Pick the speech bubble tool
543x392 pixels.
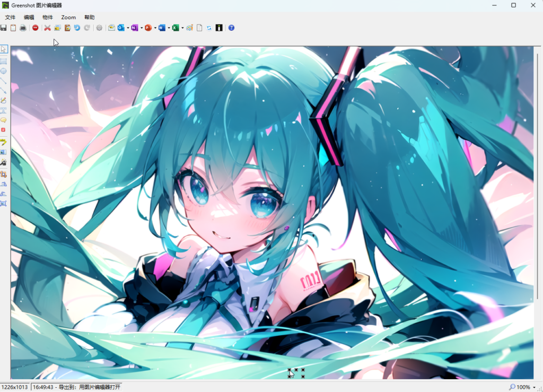pyautogui.click(x=4, y=120)
